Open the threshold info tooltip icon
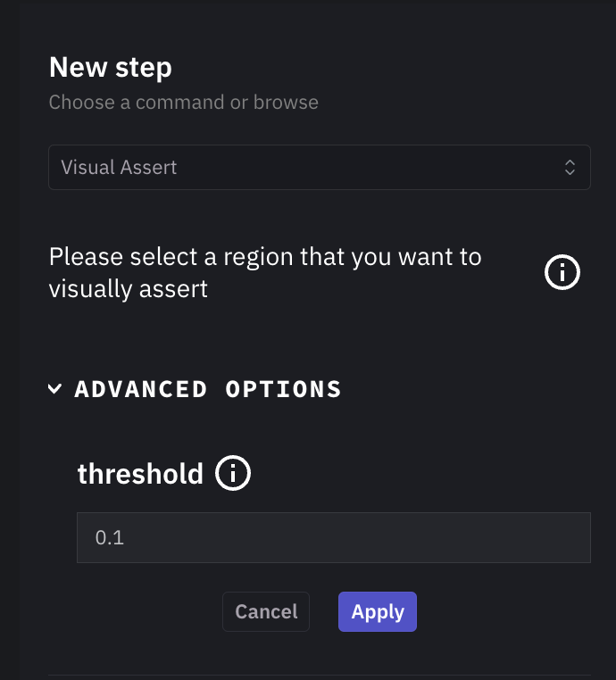 (x=233, y=473)
